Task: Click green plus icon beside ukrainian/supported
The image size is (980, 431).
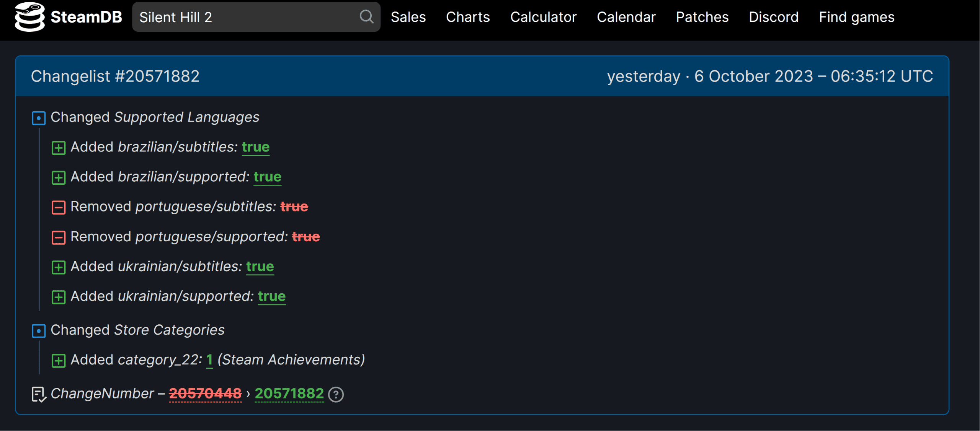Action: coord(59,297)
